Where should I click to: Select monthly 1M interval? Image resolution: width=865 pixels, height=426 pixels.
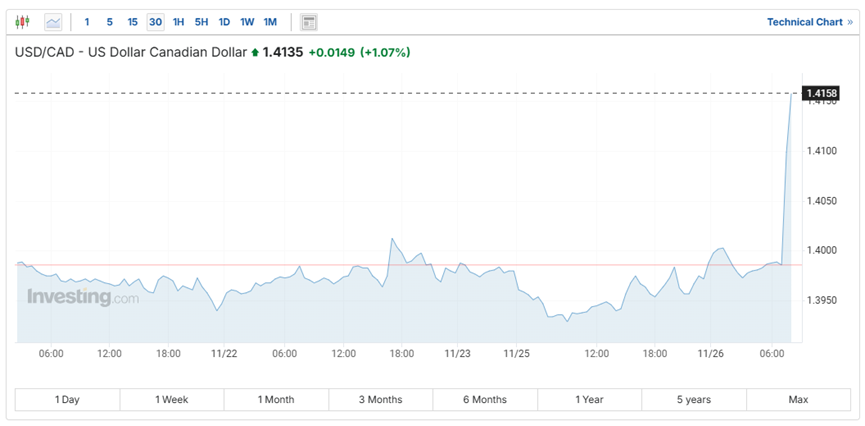(x=270, y=22)
